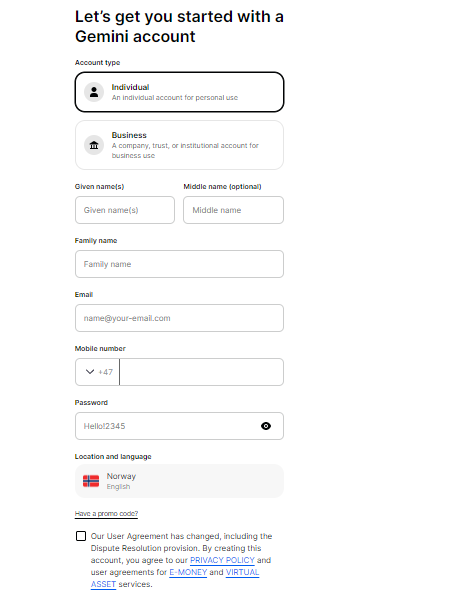473x600 pixels.
Task: Select the Individual account type option
Action: coord(179,92)
